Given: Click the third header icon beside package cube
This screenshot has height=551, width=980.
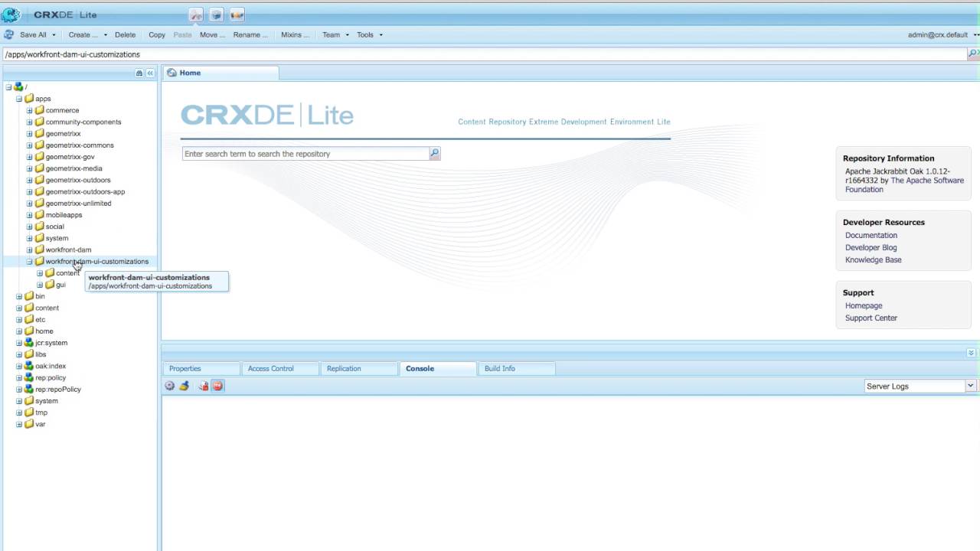Looking at the screenshot, I should [x=237, y=15].
